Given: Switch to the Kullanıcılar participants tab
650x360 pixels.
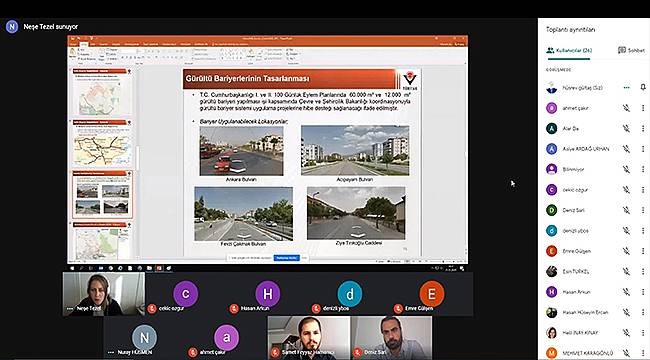Looking at the screenshot, I should click(569, 50).
